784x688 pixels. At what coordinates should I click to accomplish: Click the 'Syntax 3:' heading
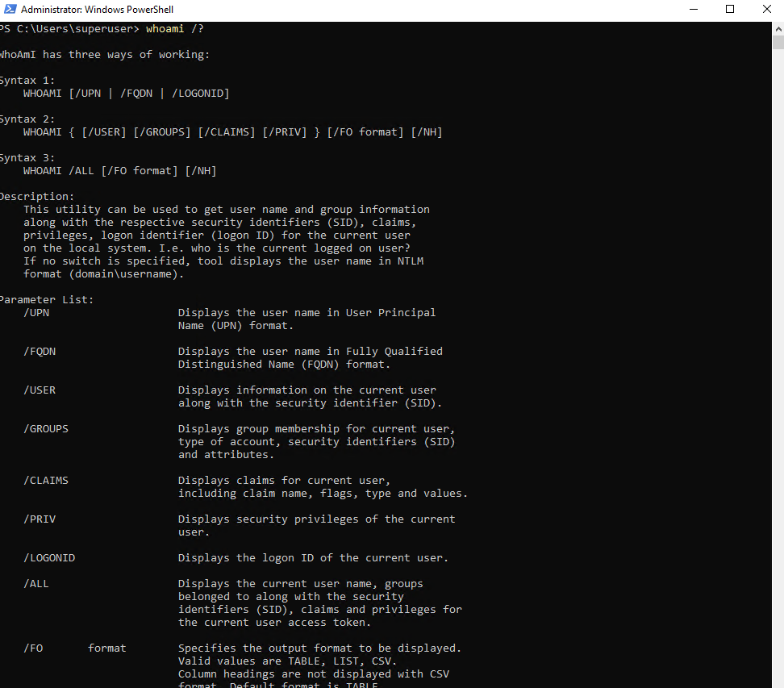[27, 158]
